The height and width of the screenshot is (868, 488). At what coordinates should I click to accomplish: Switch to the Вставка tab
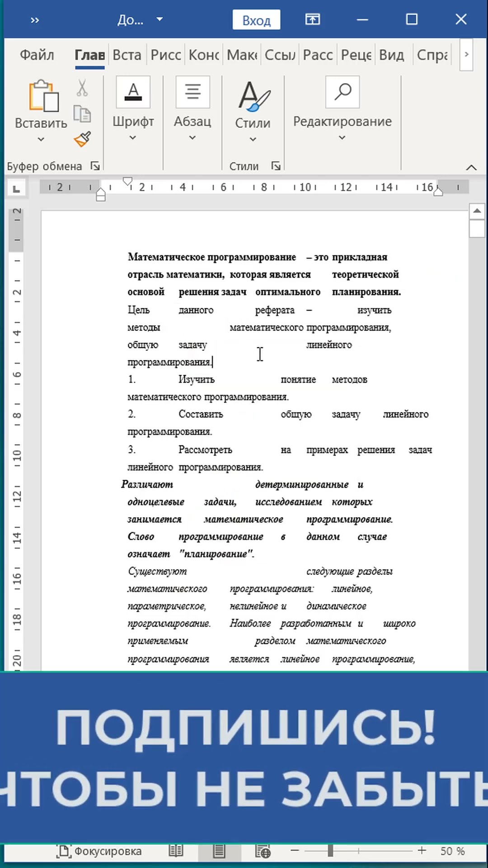[x=127, y=55]
